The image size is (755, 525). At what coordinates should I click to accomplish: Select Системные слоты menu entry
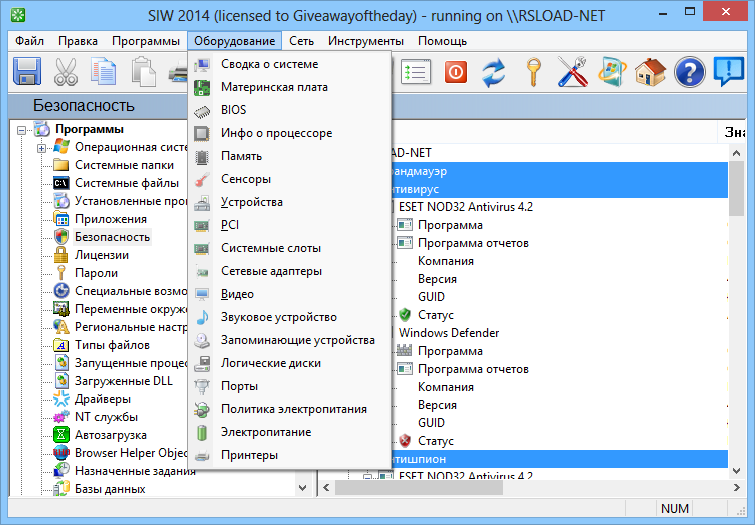point(289,248)
